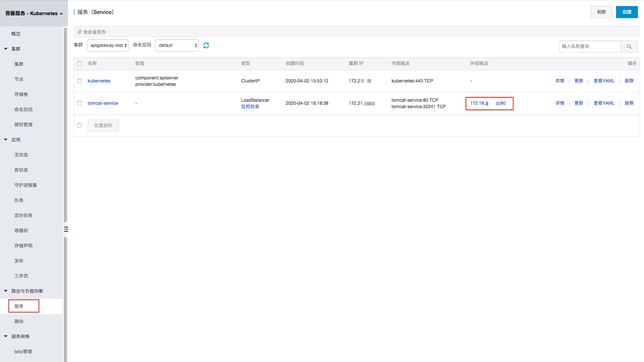Viewport: 644px width, 362px height.
Task: Open 路由 in the sidebar
Action: pyautogui.click(x=19, y=321)
